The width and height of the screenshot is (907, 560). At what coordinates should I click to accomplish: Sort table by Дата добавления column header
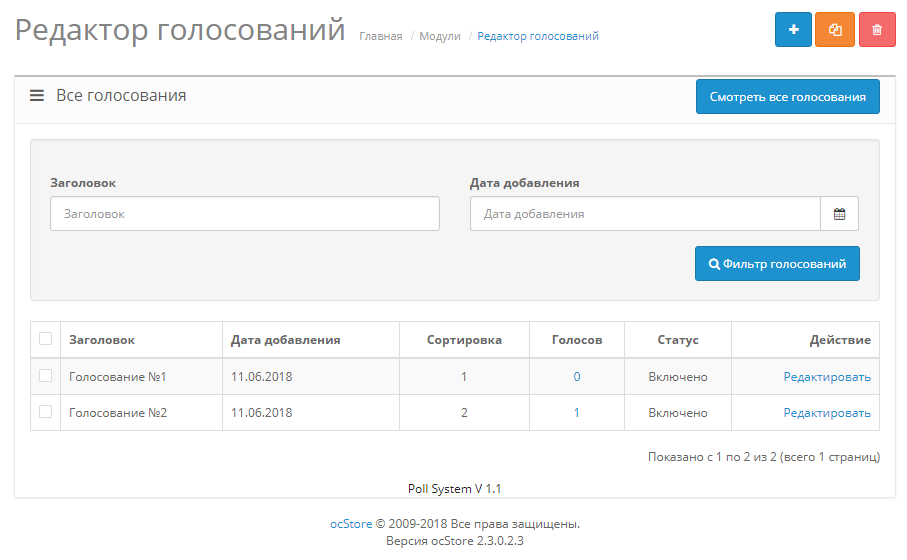pyautogui.click(x=285, y=340)
